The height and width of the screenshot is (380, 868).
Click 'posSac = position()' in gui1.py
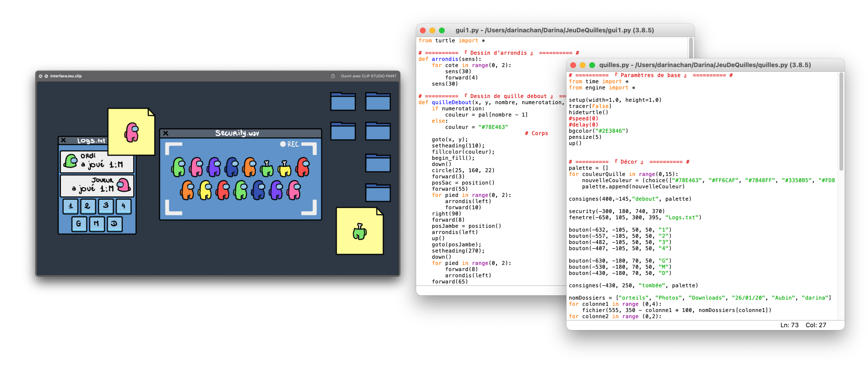[x=463, y=183]
